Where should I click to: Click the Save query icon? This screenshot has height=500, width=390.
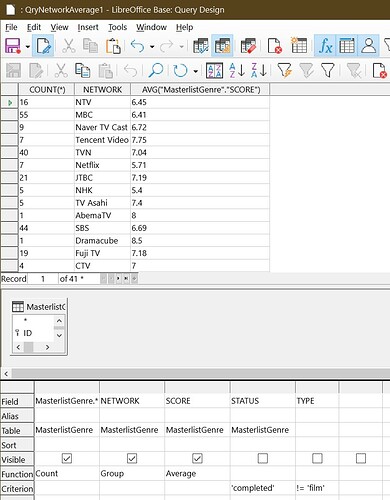[x=13, y=46]
